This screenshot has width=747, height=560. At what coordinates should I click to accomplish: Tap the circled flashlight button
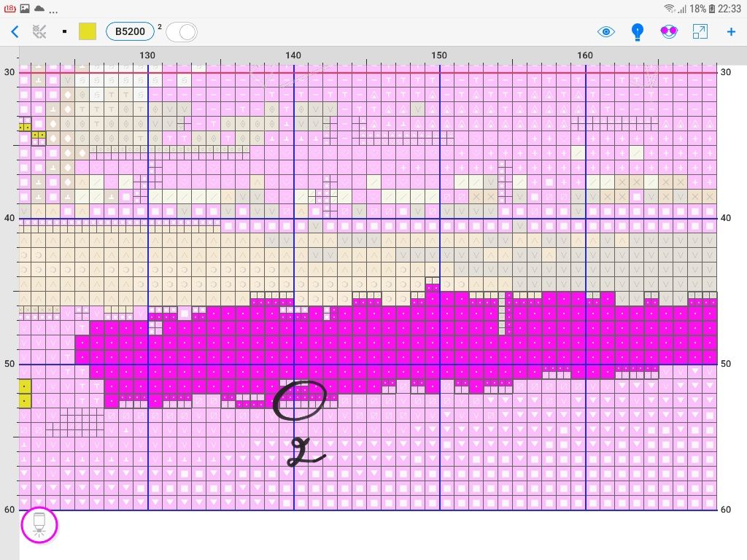(39, 525)
